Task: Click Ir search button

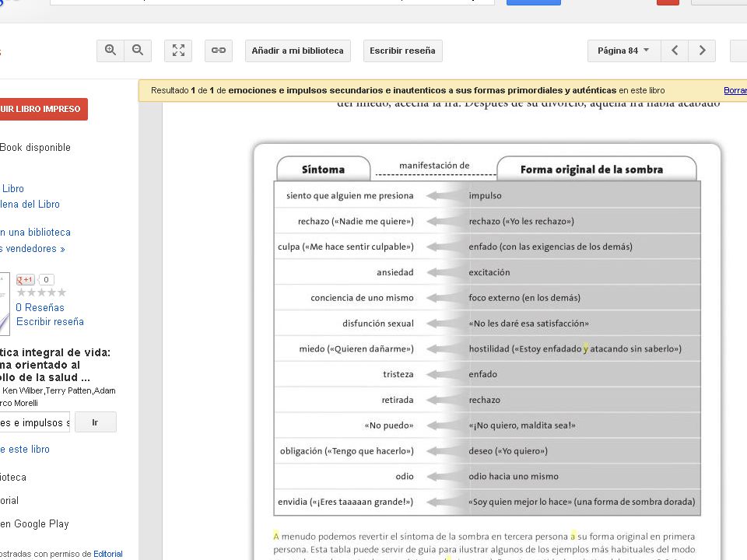Action: 95,422
